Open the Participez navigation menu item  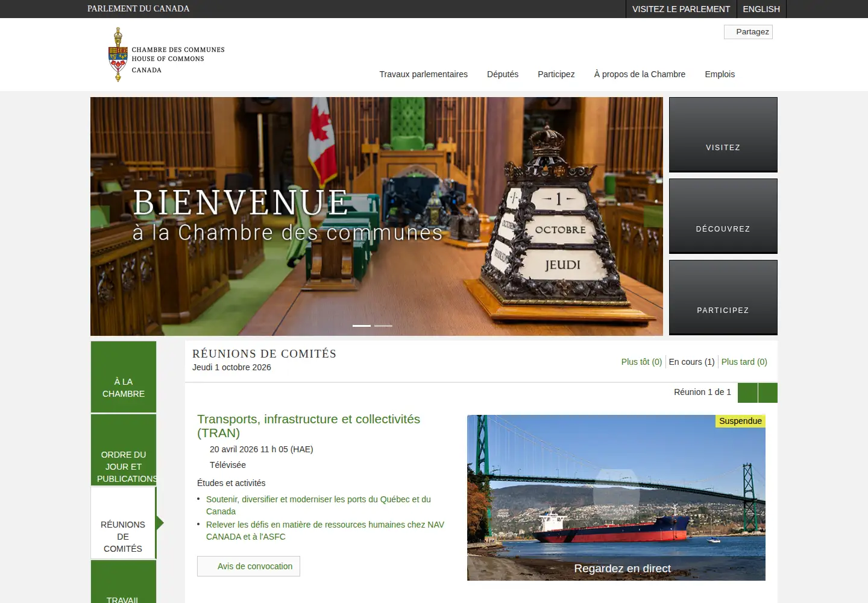click(556, 74)
